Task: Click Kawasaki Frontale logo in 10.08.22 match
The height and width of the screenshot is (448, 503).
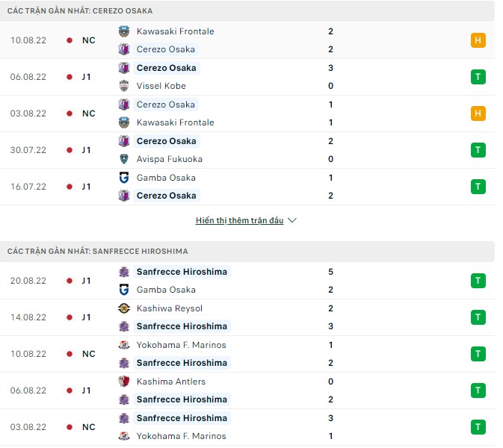Action: (x=124, y=31)
